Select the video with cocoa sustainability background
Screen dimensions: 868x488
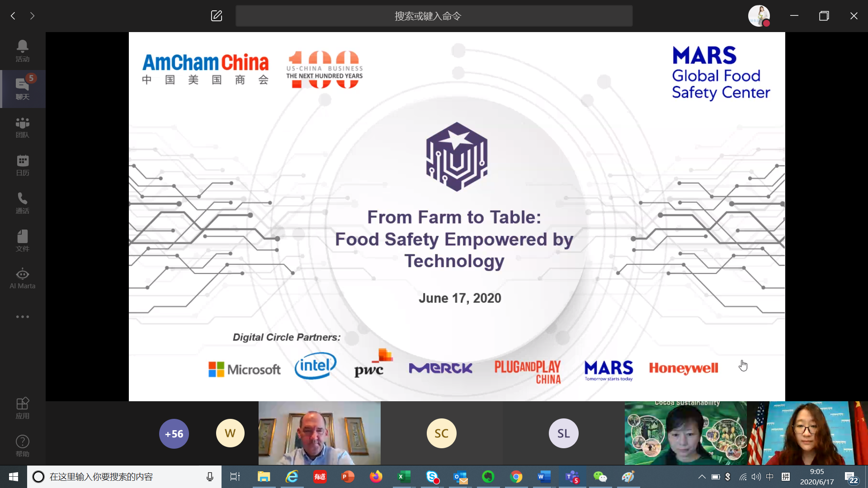point(685,433)
